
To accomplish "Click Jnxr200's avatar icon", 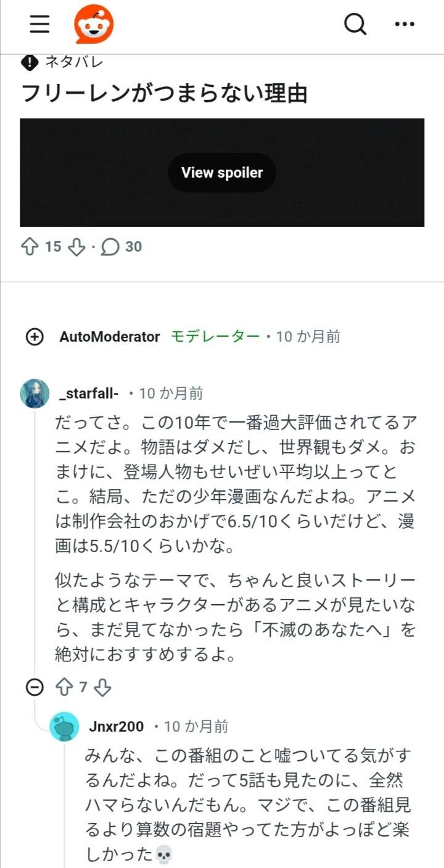I will coord(64,727).
